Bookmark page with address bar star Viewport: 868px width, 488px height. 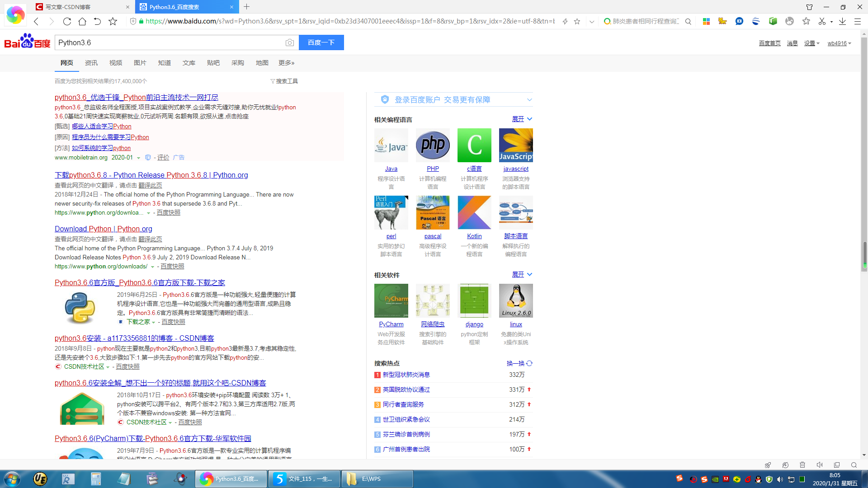point(577,21)
